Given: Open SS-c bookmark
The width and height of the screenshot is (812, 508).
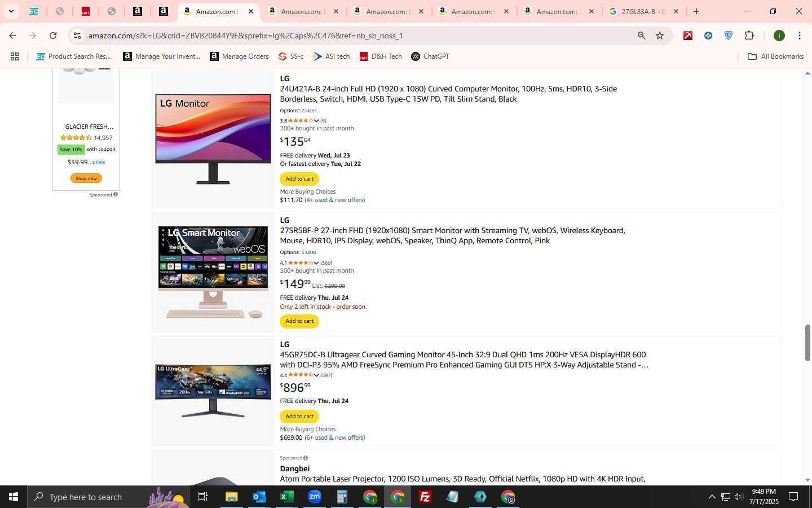Looking at the screenshot, I should 291,56.
